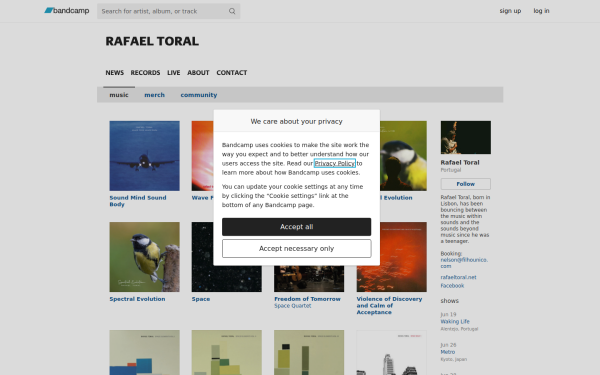Click the Rafael Toral artist photo

(465, 137)
